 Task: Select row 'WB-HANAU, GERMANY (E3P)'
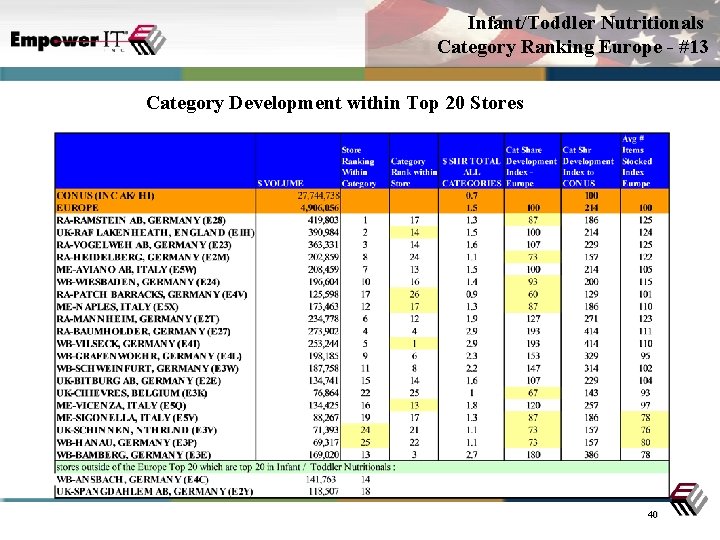pos(362,443)
